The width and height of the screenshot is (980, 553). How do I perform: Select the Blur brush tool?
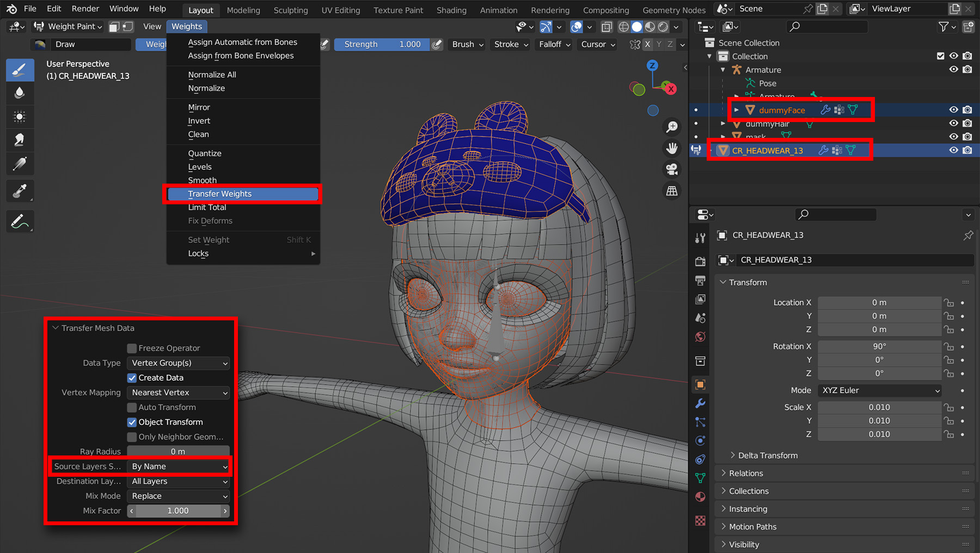pyautogui.click(x=20, y=93)
